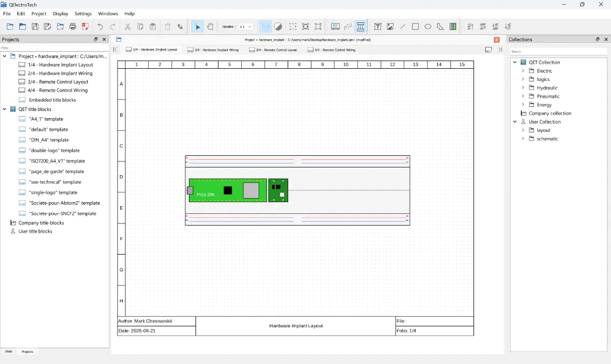
Task: Collapse the User Collection node
Action: coord(515,122)
